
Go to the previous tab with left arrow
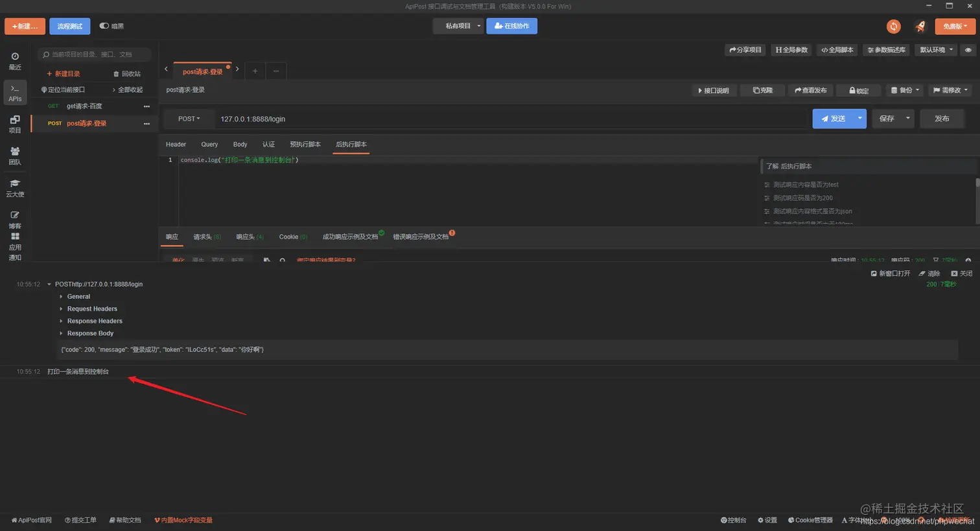[166, 69]
